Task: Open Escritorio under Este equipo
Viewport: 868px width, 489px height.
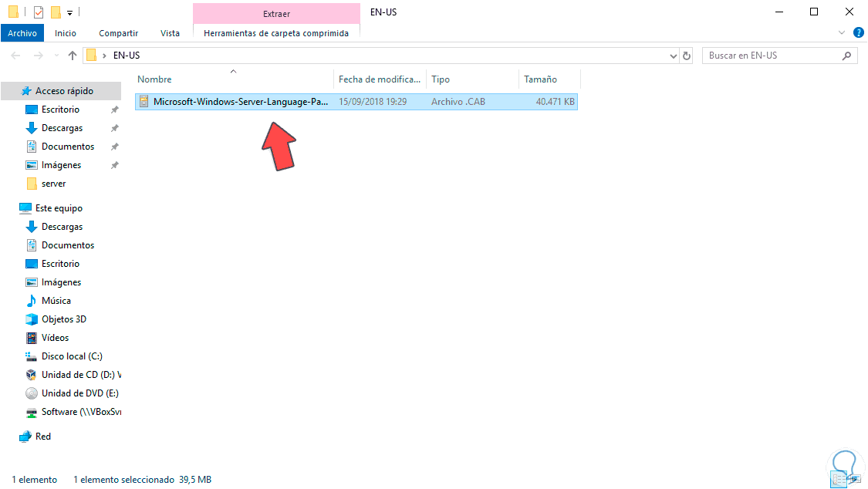Action: click(60, 264)
